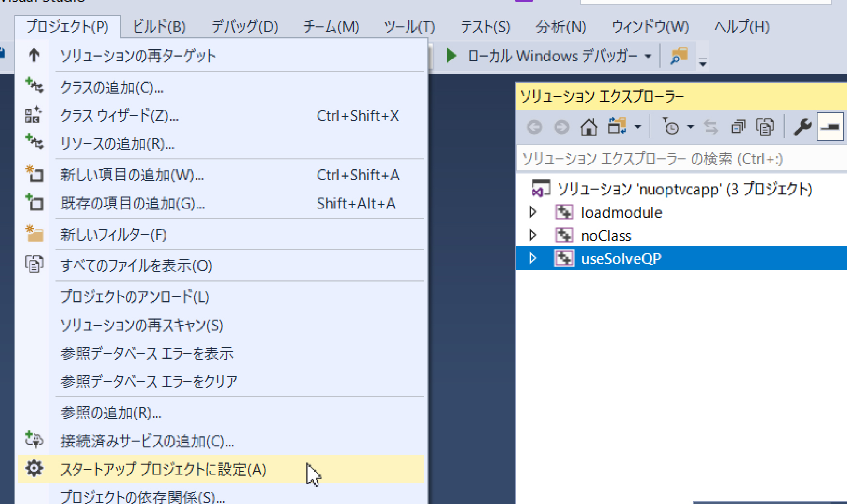
Task: Choose 接続済みサービスの追加(C)... menu entry
Action: (221, 441)
